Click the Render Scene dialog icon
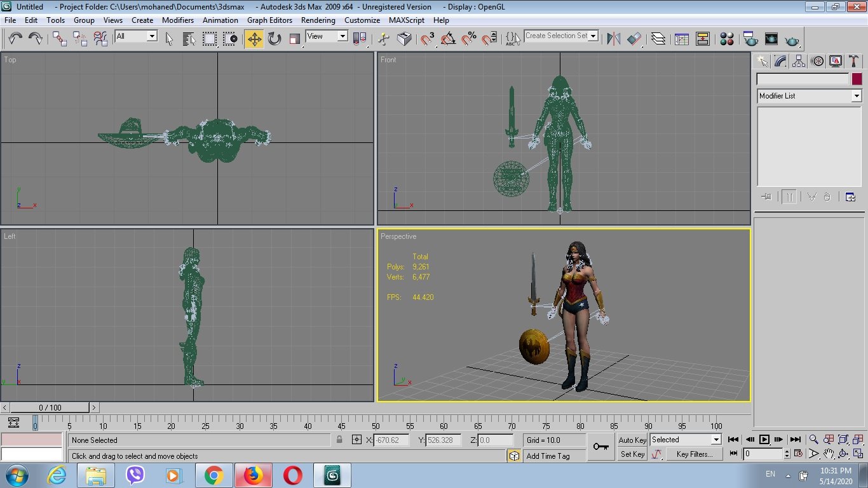The image size is (868, 488). click(750, 39)
